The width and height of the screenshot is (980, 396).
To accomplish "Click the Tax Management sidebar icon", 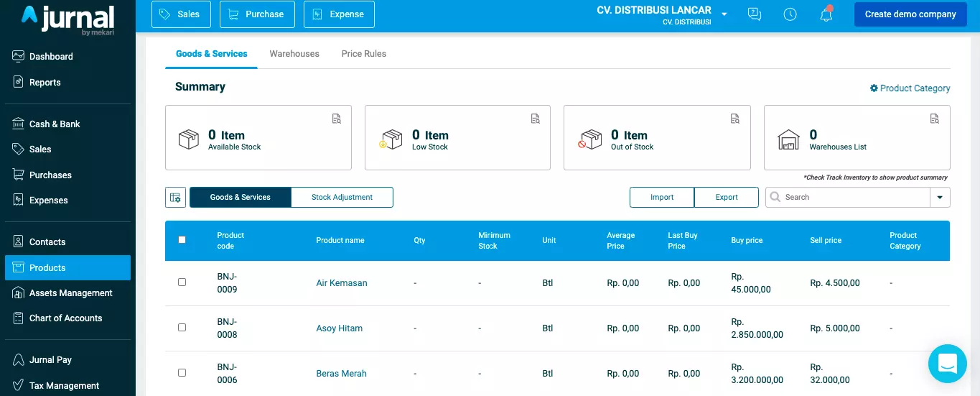I will point(19,385).
